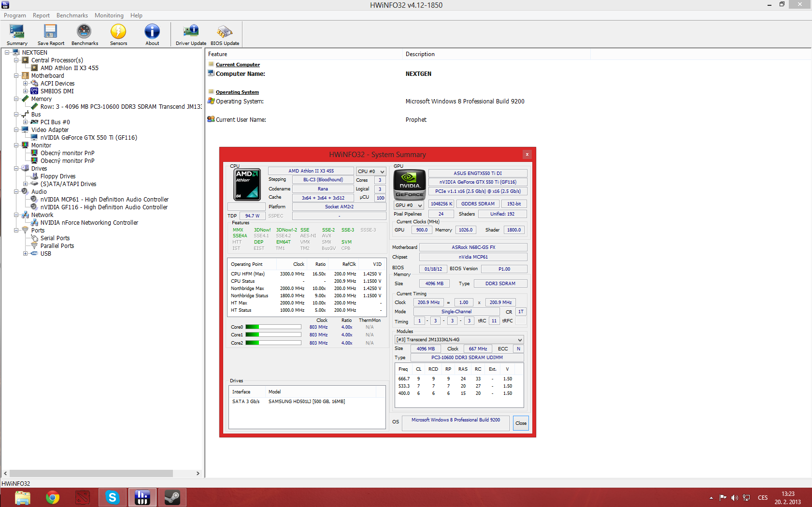
Task: Click the clock in the system tray
Action: coord(788,498)
